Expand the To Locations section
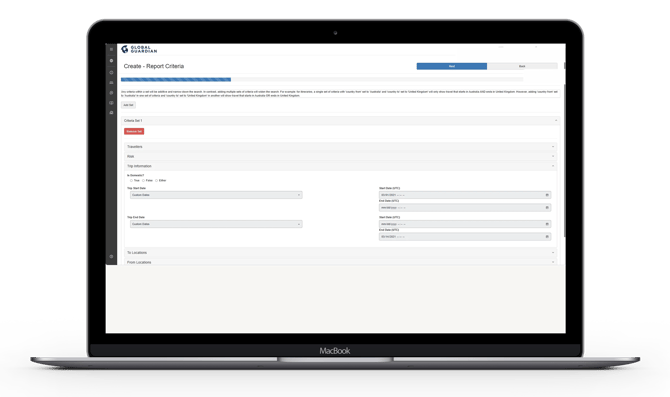This screenshot has width=670, height=397. pos(341,253)
